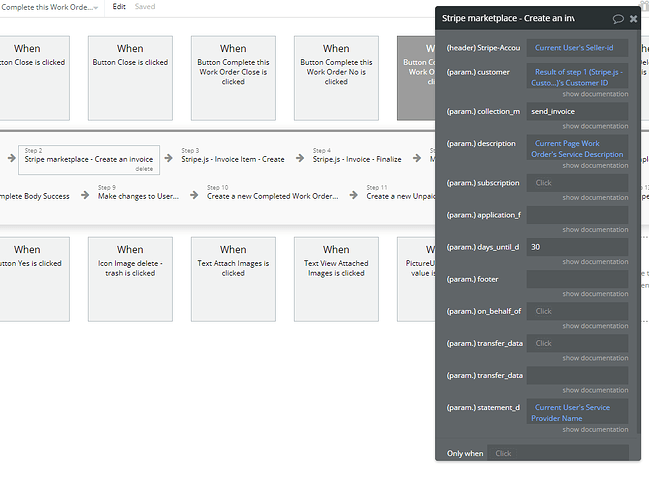Show documentation for subscription parameter
Screen dimensions: 649x499
(x=595, y=197)
